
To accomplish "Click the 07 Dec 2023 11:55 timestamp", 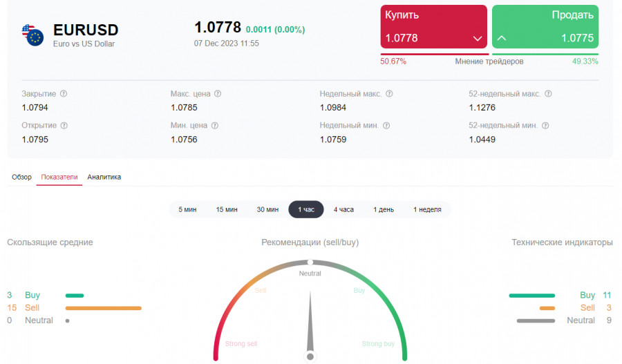I will click(226, 44).
